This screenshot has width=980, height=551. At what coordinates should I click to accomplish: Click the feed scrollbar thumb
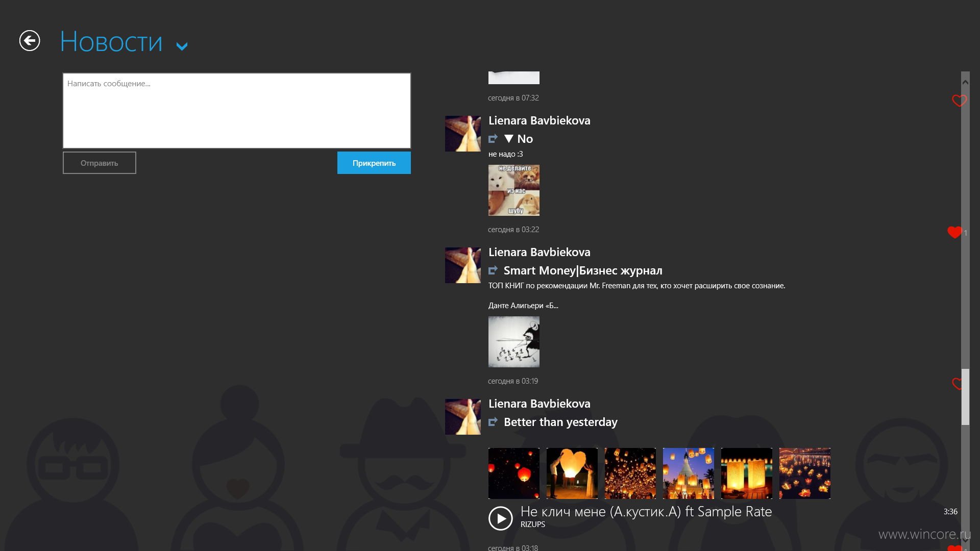point(965,397)
